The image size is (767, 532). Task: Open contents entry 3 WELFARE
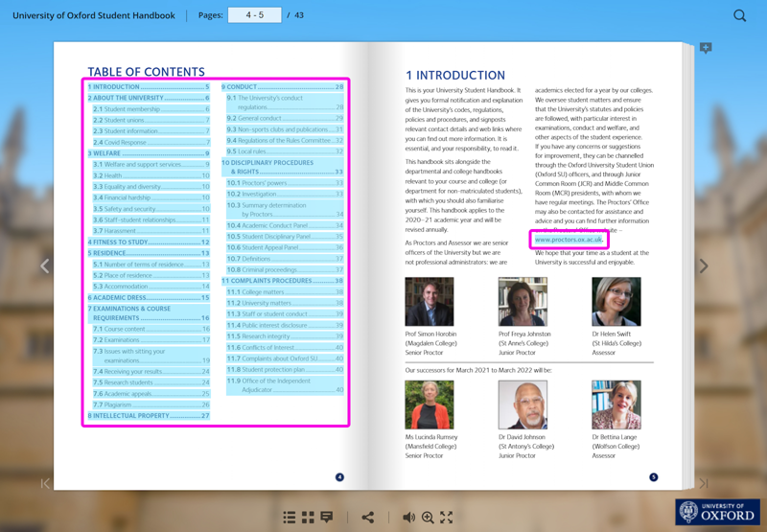point(149,153)
